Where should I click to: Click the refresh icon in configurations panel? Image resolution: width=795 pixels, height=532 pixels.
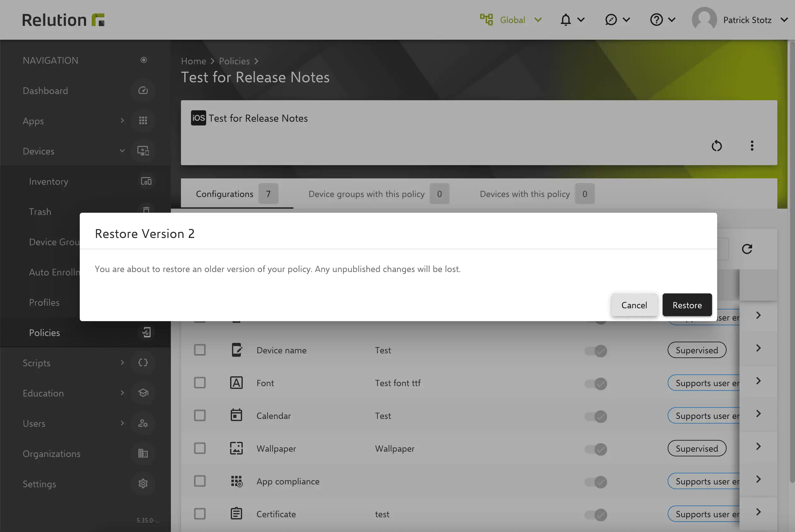tap(747, 249)
